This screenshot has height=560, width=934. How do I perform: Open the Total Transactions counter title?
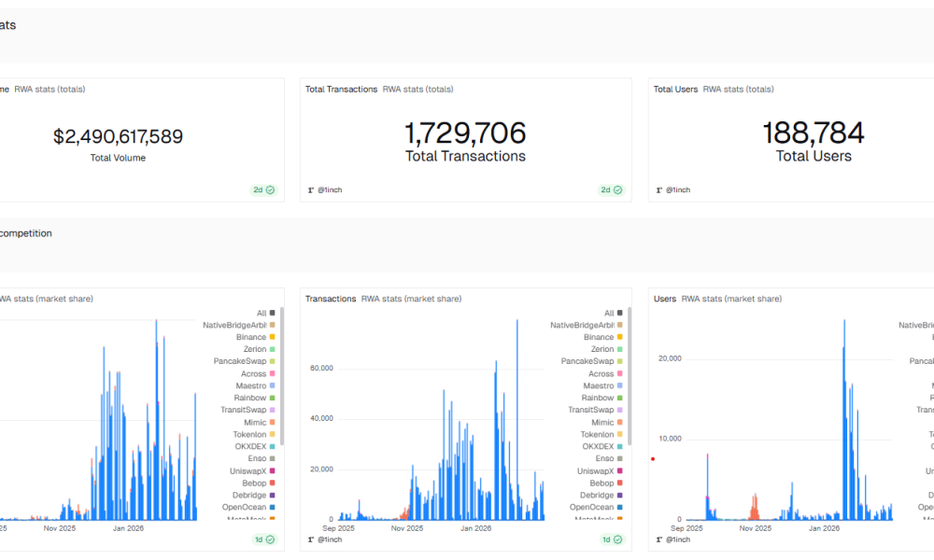point(341,90)
